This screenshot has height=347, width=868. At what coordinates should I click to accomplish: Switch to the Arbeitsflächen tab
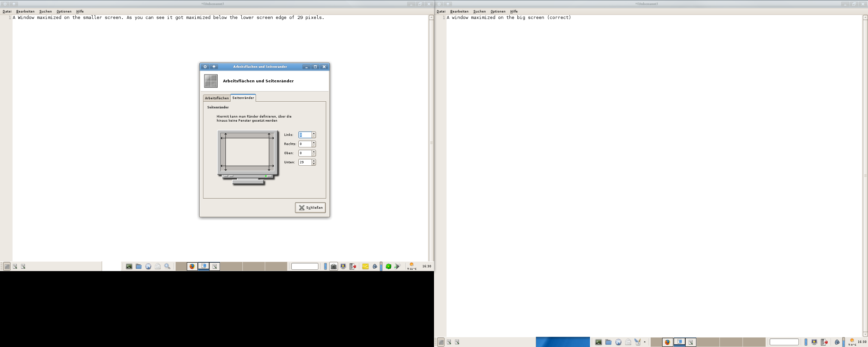tap(217, 98)
